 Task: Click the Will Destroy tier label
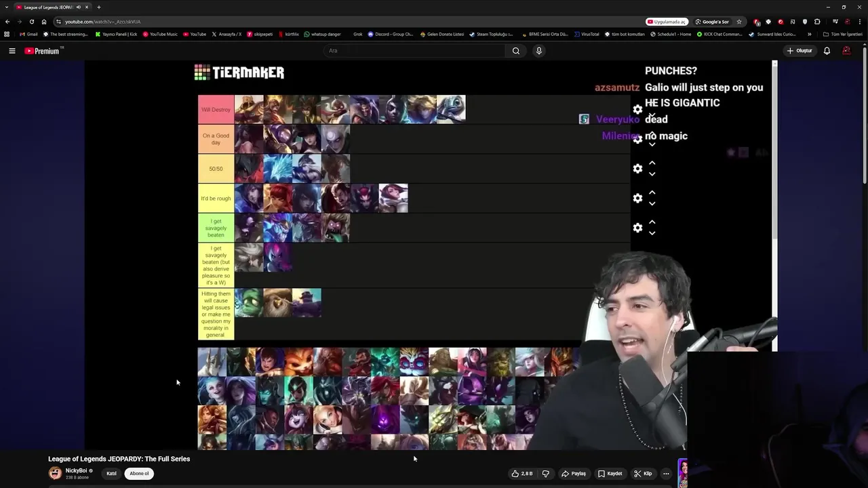tap(216, 110)
